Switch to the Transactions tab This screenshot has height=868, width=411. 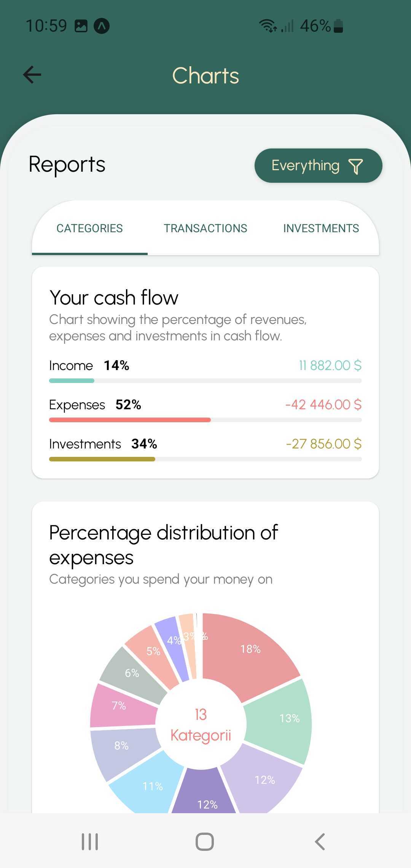pos(205,228)
